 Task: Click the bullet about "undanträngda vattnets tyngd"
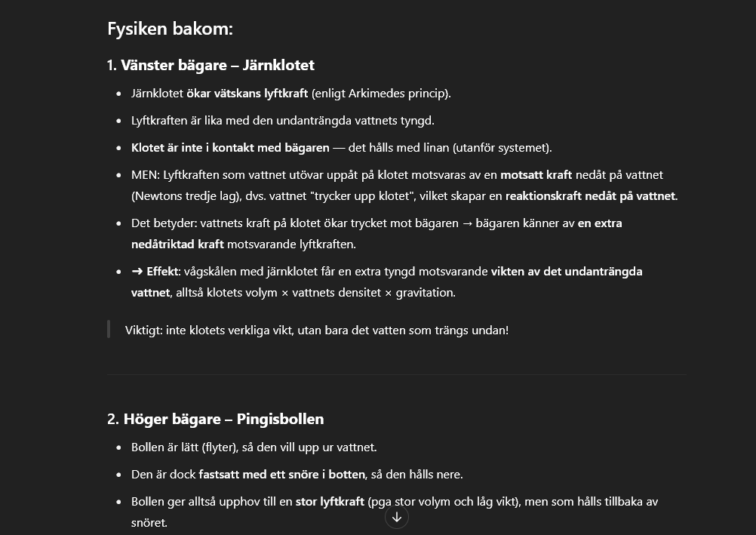click(282, 121)
